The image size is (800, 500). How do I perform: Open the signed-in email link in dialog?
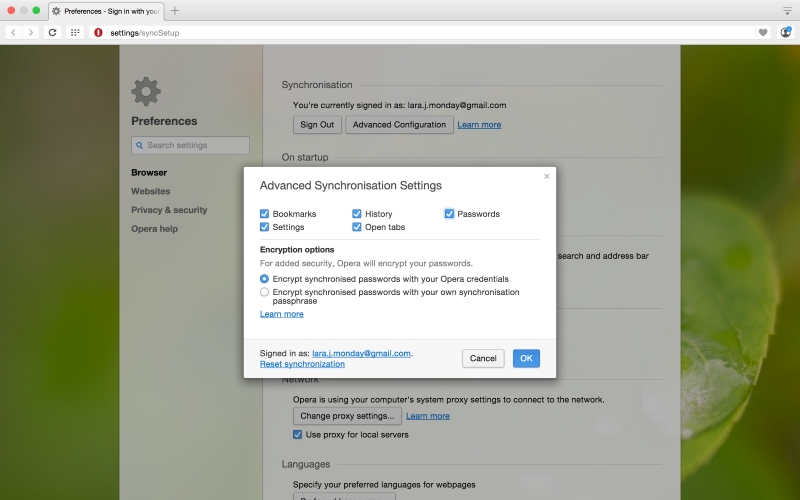pos(361,353)
